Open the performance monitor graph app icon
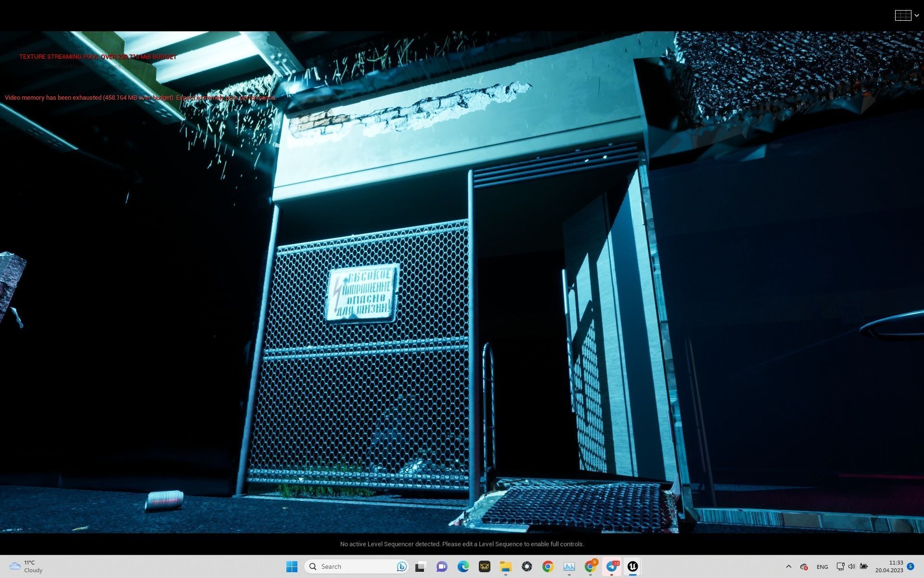Image resolution: width=924 pixels, height=578 pixels. (569, 566)
